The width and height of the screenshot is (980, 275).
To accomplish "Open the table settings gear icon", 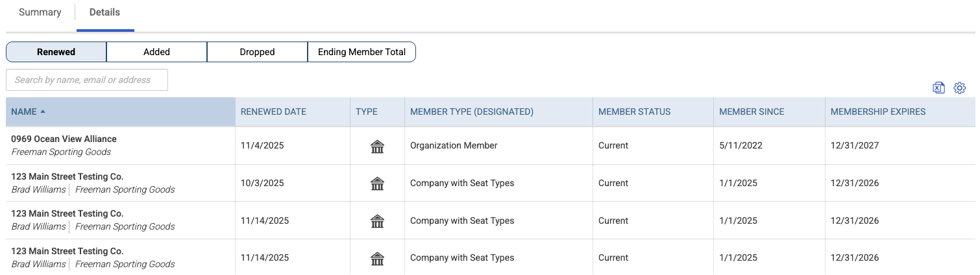I will click(960, 88).
